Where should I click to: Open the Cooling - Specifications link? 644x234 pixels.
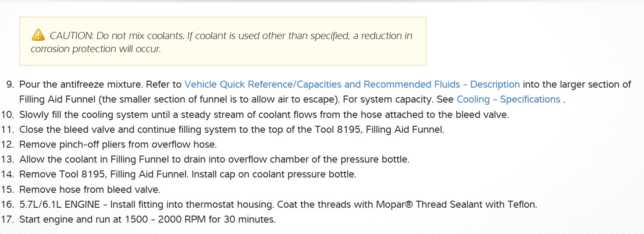point(508,99)
